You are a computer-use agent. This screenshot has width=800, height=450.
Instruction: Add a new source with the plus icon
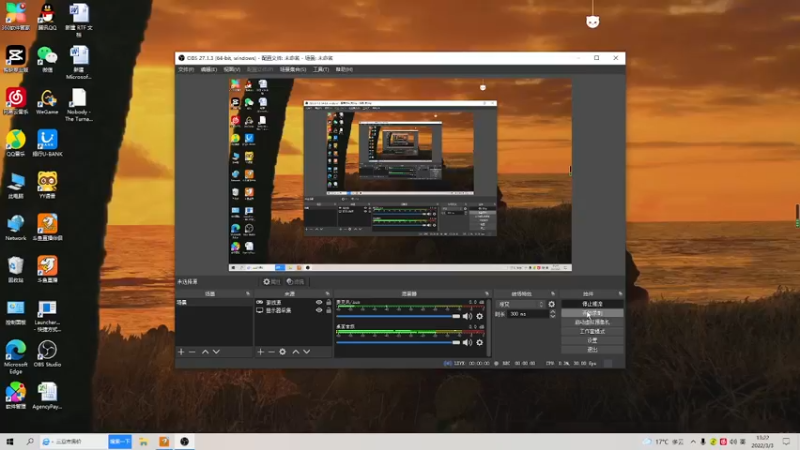[260, 352]
